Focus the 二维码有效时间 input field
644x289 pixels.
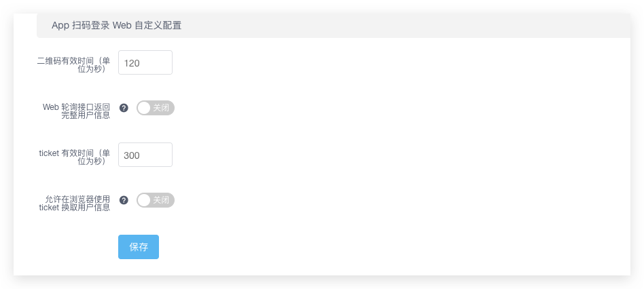[x=145, y=62]
